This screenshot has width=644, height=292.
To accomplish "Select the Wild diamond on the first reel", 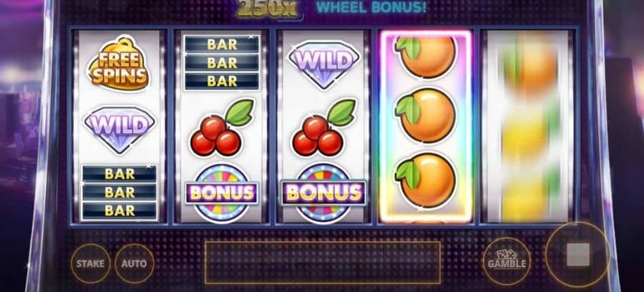I will [119, 130].
